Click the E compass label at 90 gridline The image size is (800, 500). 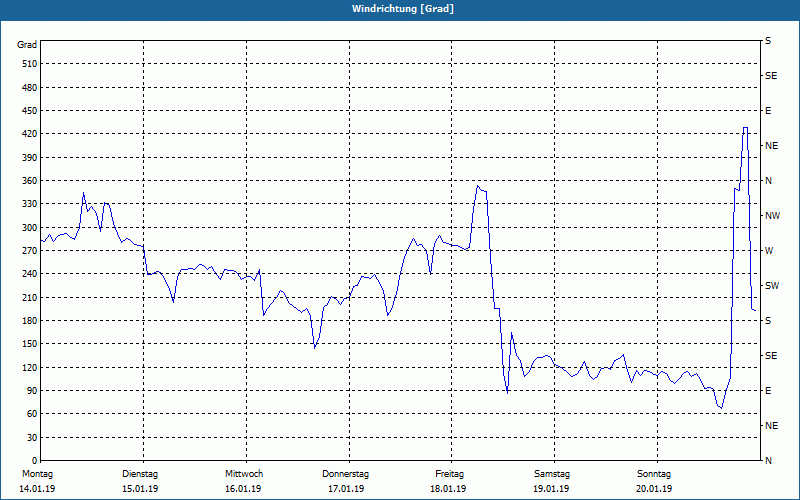tap(768, 391)
